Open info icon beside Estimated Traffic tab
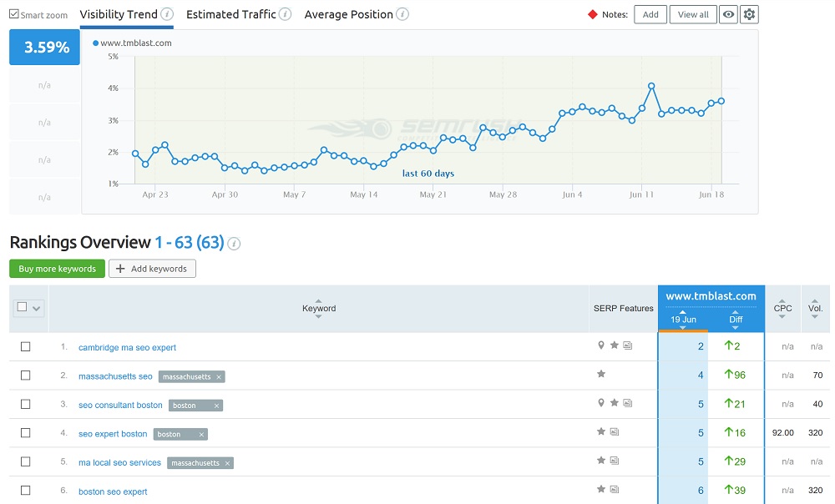Screen dimensions: 835x504 click(285, 14)
